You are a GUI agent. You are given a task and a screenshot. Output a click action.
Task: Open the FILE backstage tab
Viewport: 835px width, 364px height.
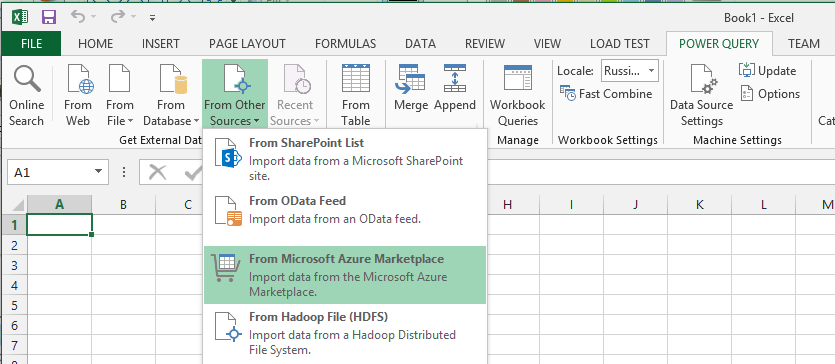click(31, 44)
